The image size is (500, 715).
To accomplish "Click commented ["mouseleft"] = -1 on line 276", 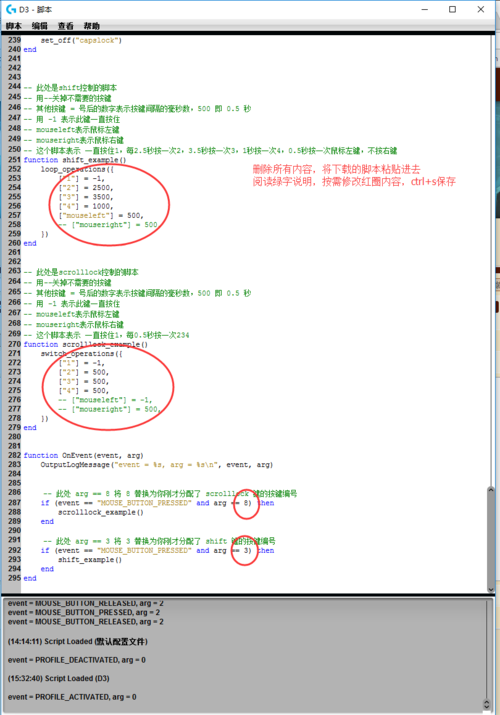I will click(106, 400).
